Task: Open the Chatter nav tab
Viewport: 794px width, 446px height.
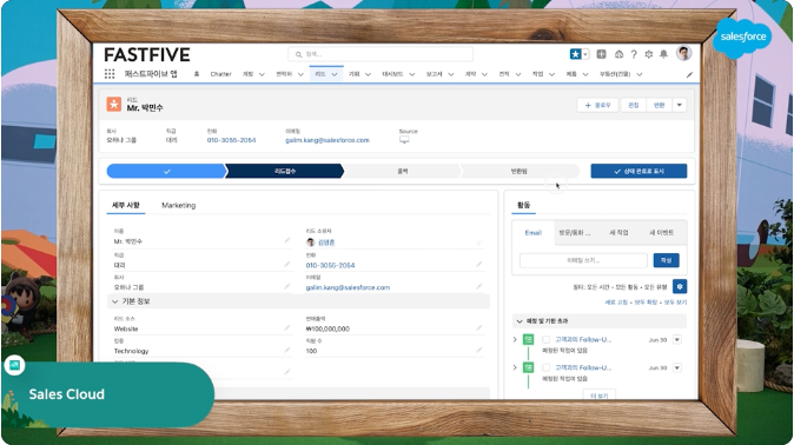Action: pos(221,74)
